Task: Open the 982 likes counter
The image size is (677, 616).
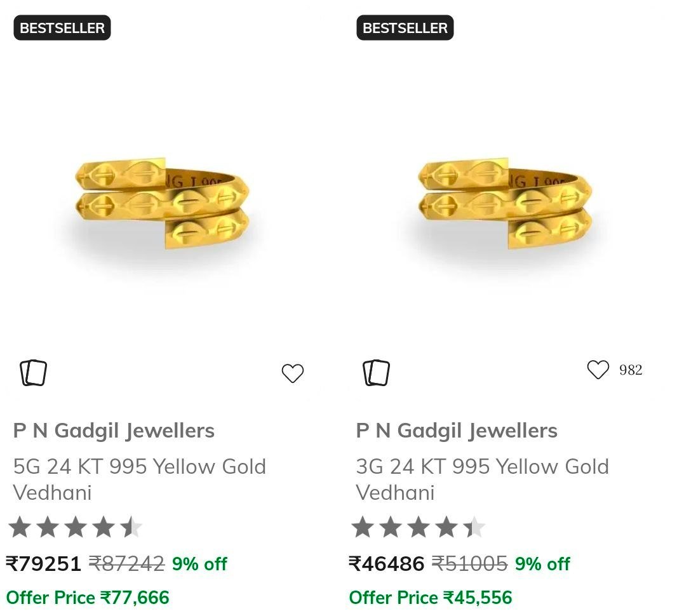Action: (x=630, y=370)
